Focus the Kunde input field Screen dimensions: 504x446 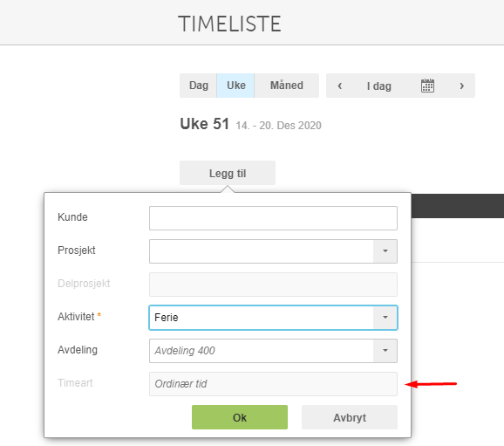(273, 218)
